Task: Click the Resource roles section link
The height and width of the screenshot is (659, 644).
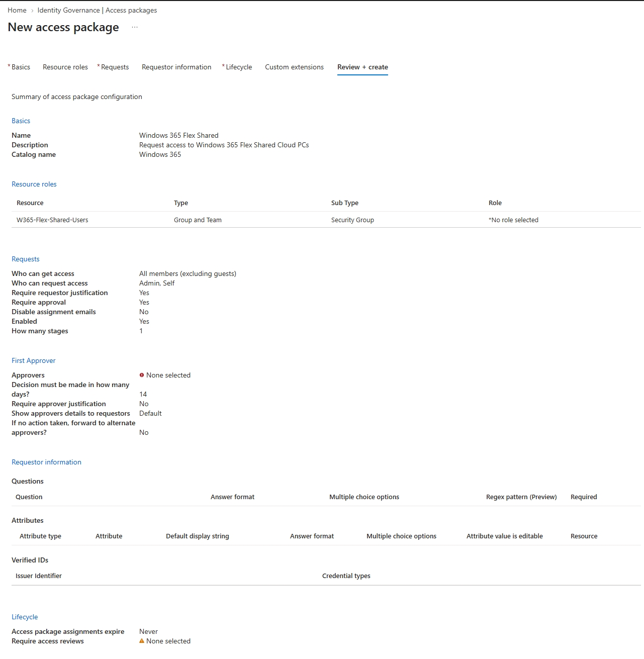Action: (x=34, y=184)
